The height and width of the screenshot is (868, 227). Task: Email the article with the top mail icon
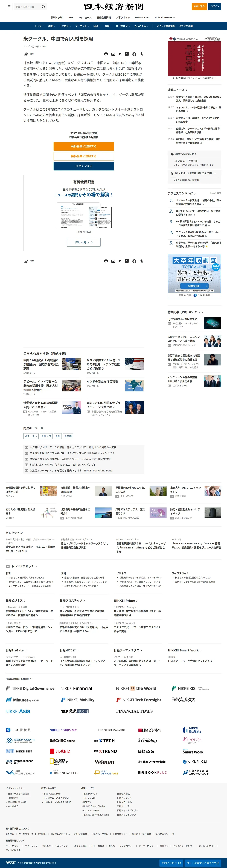[113, 54]
